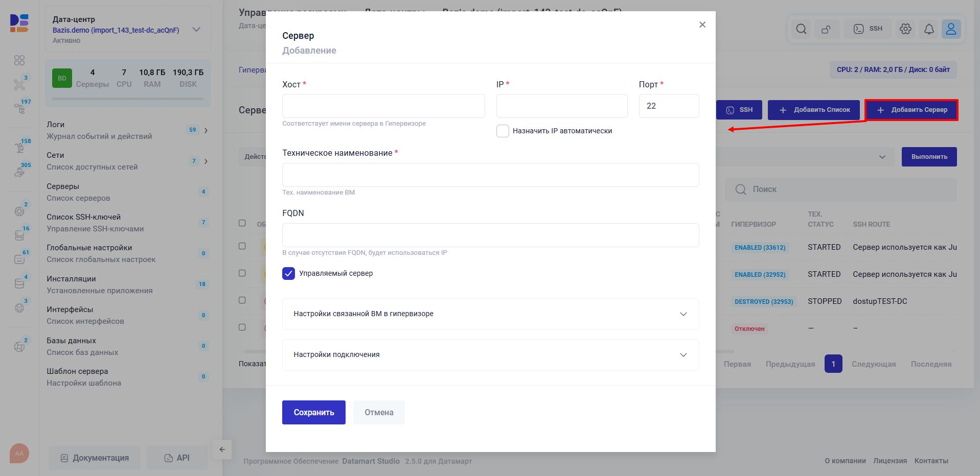Click the Сохранить button
This screenshot has height=476, width=980.
313,412
